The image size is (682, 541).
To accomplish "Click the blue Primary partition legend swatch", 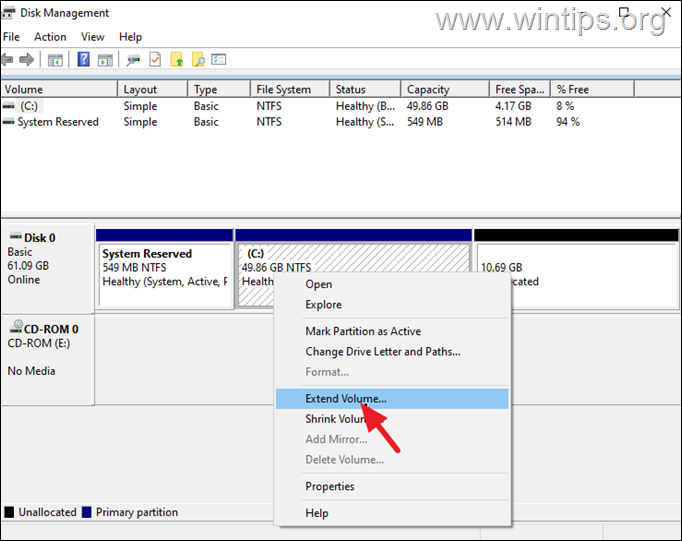I will tap(87, 512).
